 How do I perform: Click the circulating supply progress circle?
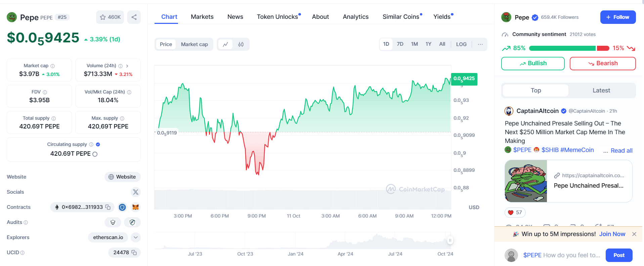coord(95,154)
